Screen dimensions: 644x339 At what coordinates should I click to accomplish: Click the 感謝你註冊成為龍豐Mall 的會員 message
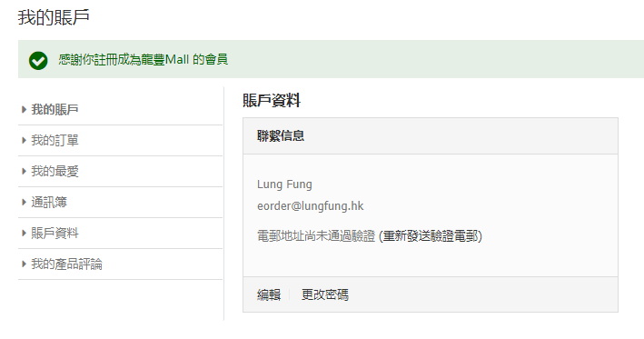[143, 60]
